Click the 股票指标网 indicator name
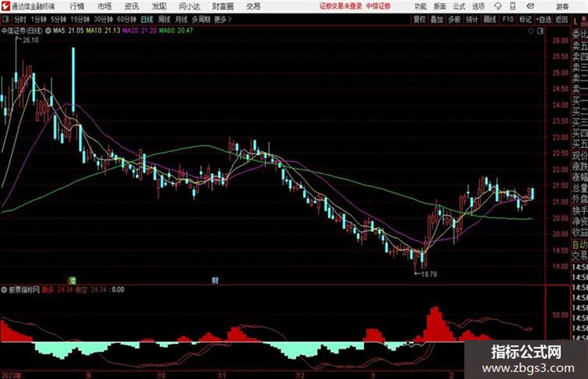 (24, 289)
